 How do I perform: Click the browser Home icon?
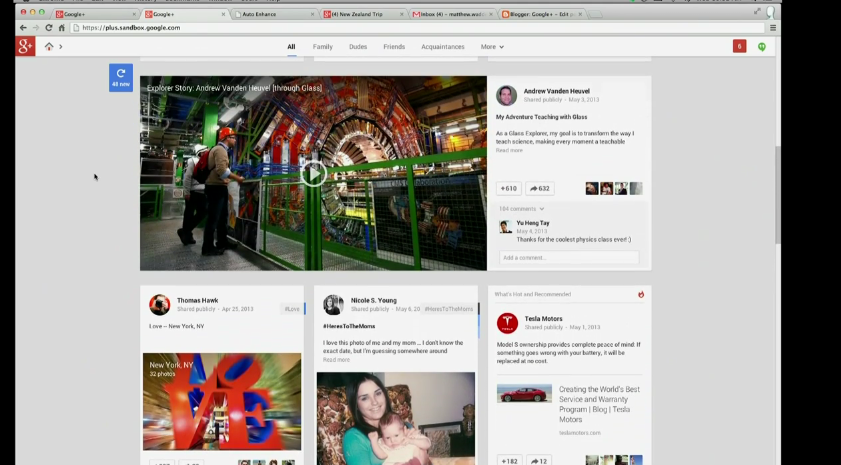tap(62, 28)
